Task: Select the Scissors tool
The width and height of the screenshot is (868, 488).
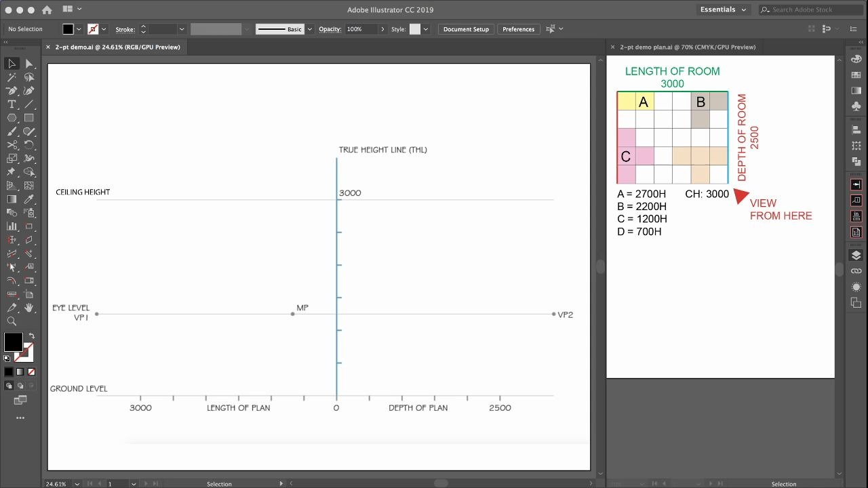Action: [12, 145]
